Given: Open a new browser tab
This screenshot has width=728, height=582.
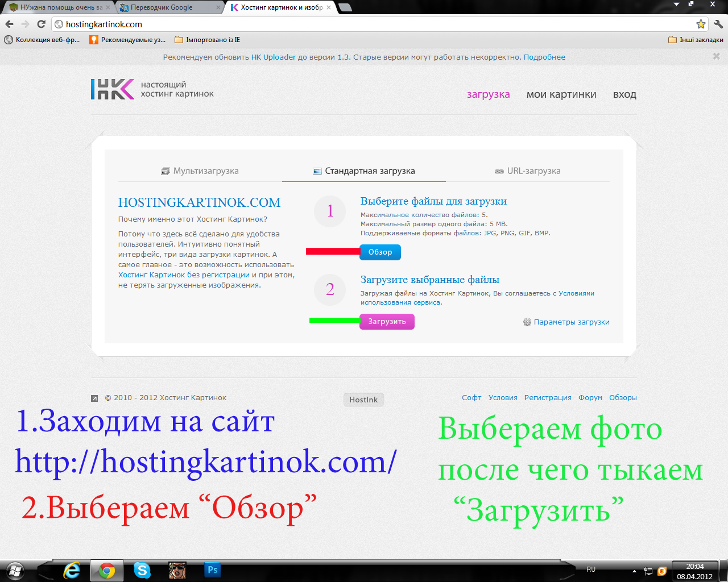Looking at the screenshot, I should coord(345,7).
